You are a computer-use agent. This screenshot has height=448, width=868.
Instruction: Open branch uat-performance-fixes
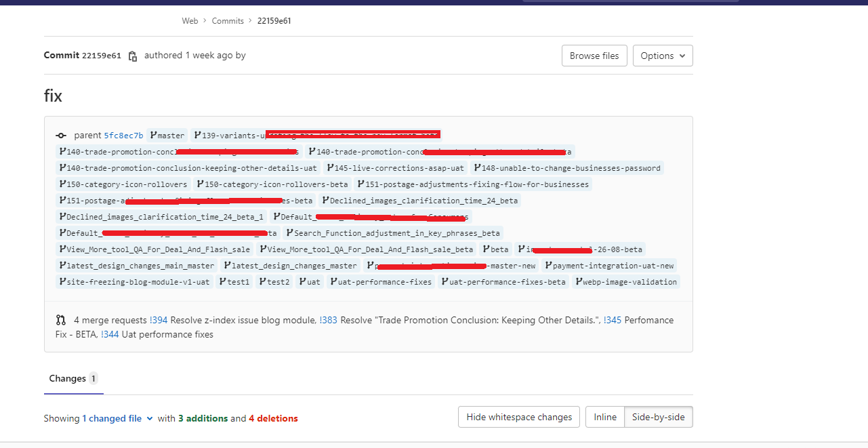click(x=381, y=282)
